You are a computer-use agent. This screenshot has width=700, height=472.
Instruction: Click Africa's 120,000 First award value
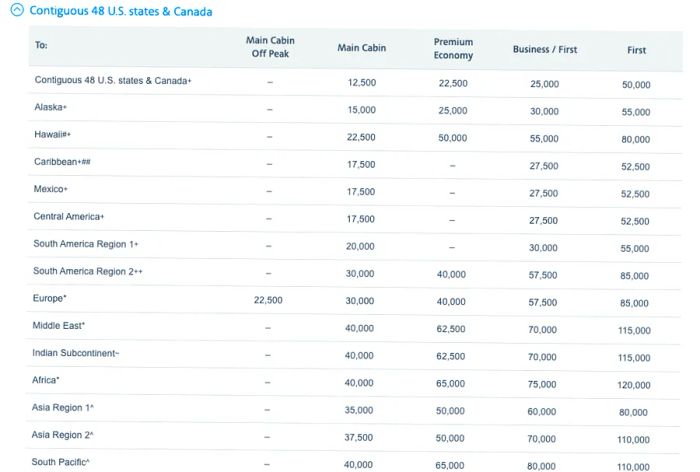(634, 385)
